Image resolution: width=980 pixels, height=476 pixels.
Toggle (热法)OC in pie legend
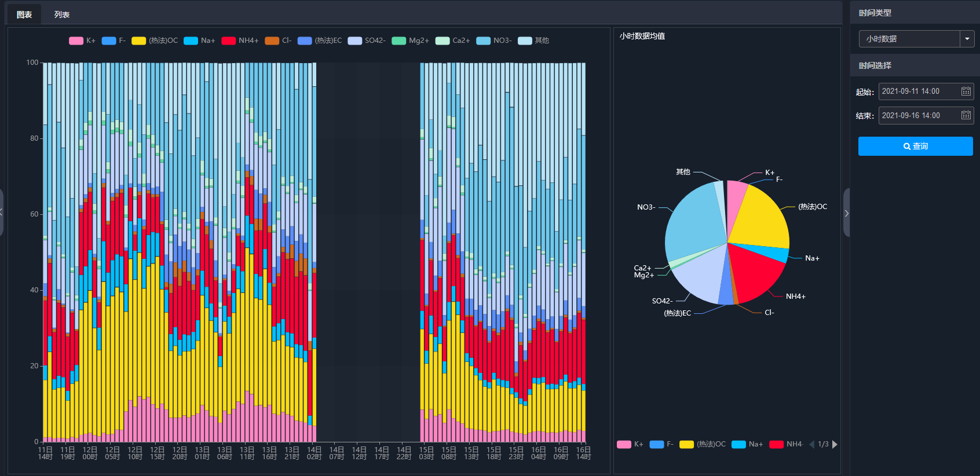(x=703, y=444)
